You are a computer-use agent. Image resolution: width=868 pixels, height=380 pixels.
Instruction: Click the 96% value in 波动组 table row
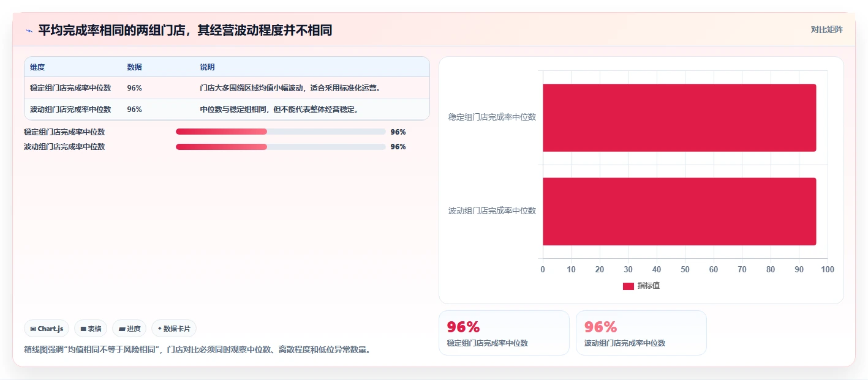point(135,110)
